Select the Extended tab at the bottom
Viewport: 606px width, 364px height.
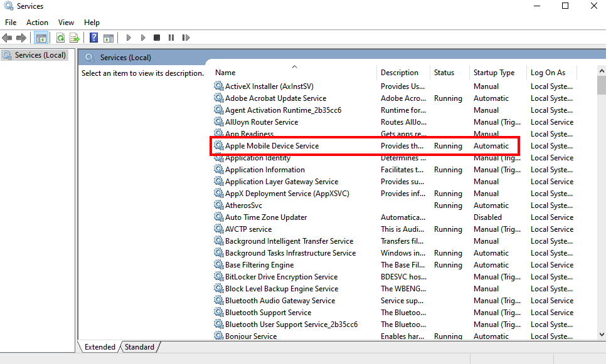pyautogui.click(x=100, y=346)
